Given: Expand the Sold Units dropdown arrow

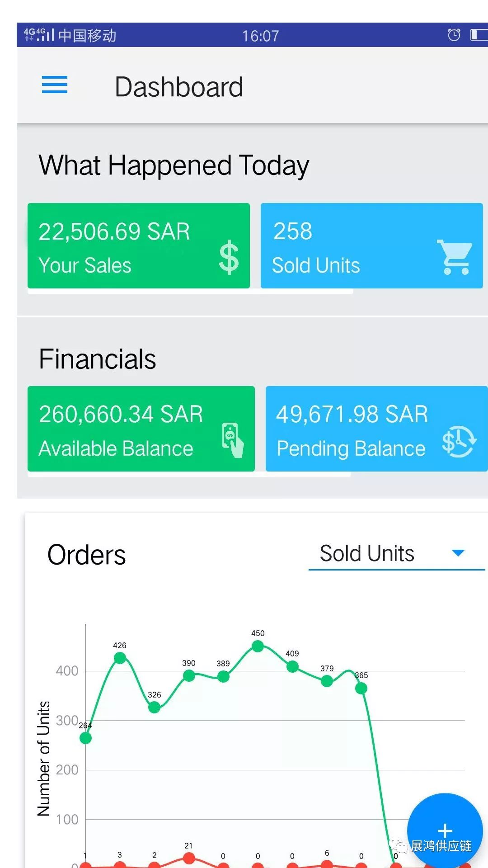Looking at the screenshot, I should coord(458,553).
